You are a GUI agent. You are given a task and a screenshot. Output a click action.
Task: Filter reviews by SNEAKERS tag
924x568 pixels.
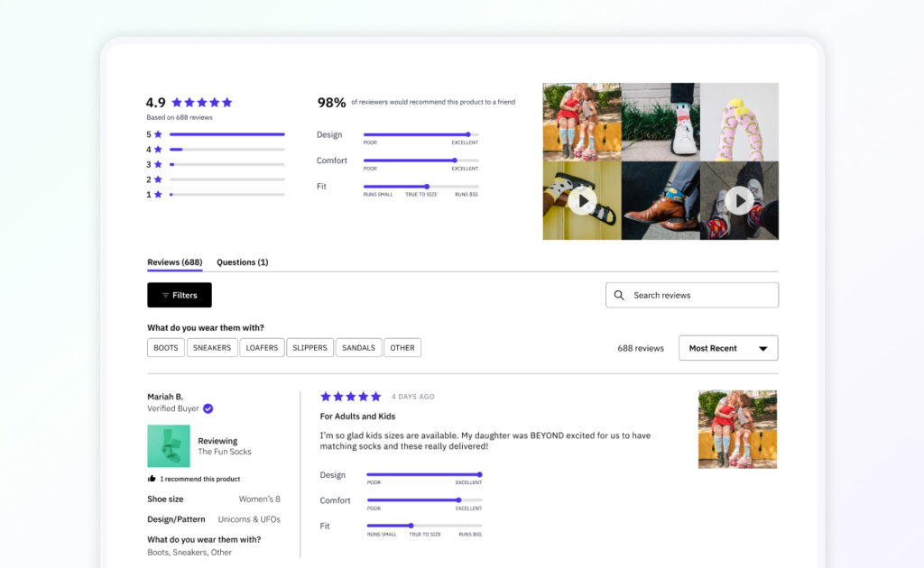pyautogui.click(x=212, y=348)
